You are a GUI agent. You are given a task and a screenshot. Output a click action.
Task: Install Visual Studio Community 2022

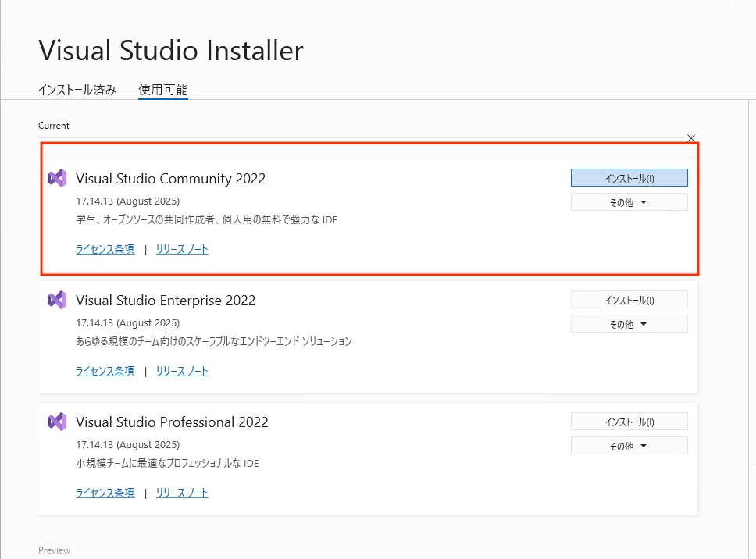(x=629, y=178)
